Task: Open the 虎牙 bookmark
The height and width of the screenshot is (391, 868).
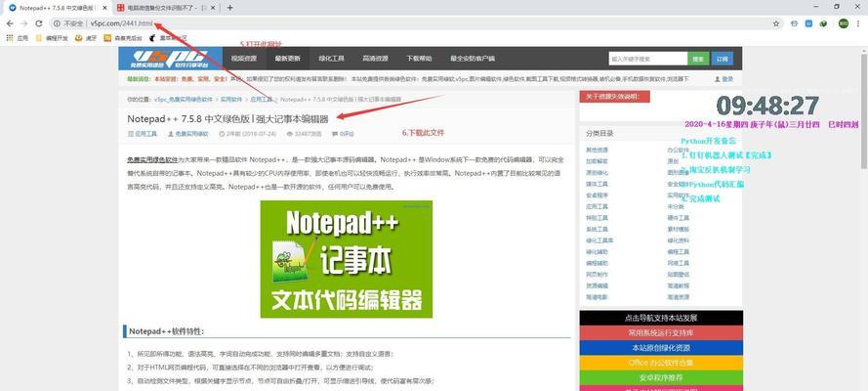Action: tap(84, 38)
